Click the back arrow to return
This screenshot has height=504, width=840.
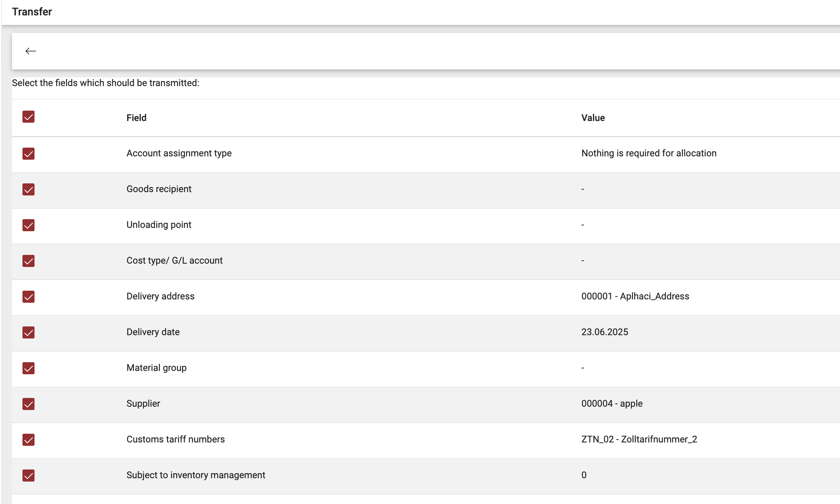(x=31, y=51)
